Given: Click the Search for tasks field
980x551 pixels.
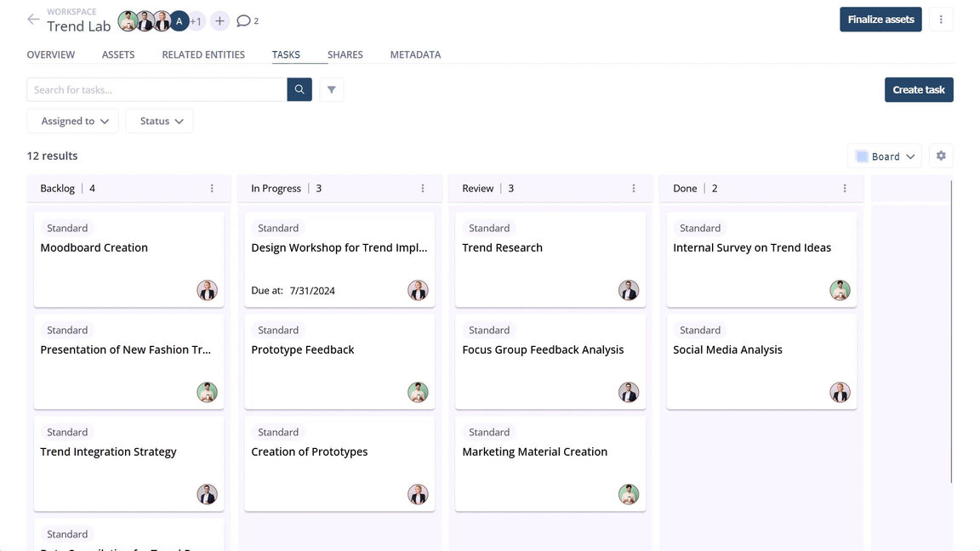Looking at the screenshot, I should [x=157, y=89].
